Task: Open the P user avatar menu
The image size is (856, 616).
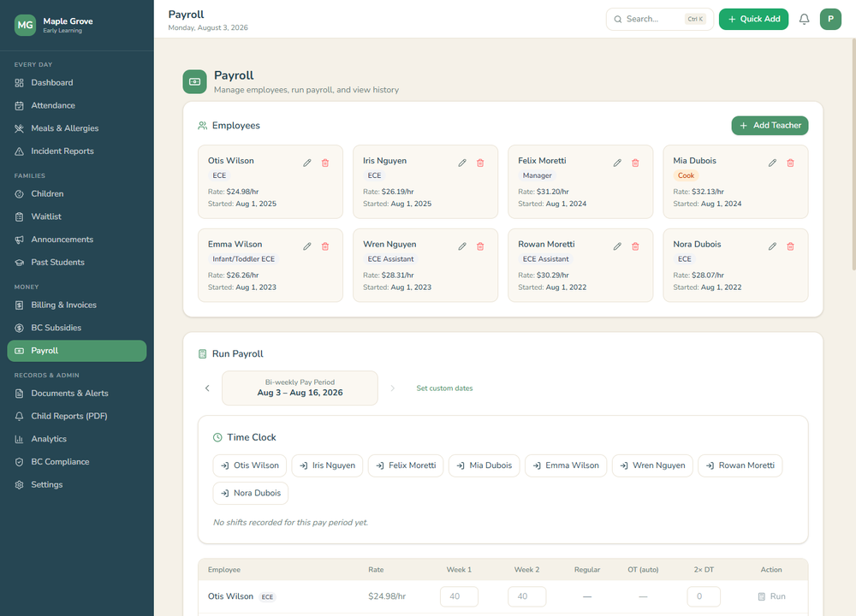Action: coord(830,19)
